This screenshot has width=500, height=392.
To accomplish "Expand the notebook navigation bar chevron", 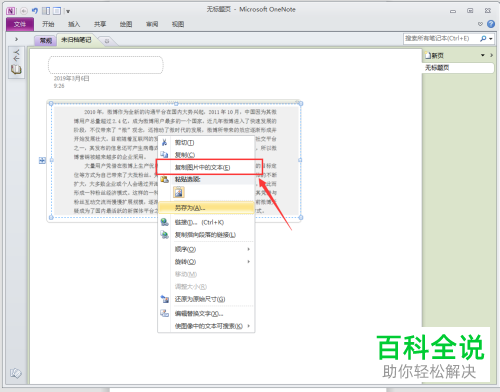I will (16, 39).
